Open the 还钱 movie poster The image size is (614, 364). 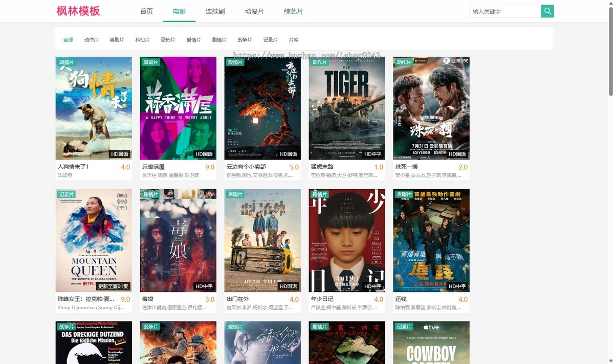[x=431, y=240]
